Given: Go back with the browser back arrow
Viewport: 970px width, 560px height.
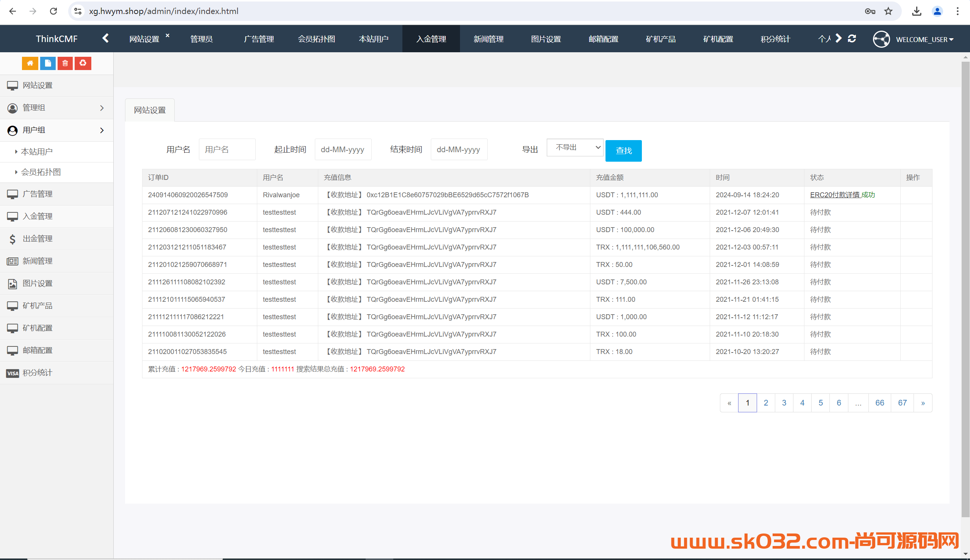Looking at the screenshot, I should tap(13, 11).
